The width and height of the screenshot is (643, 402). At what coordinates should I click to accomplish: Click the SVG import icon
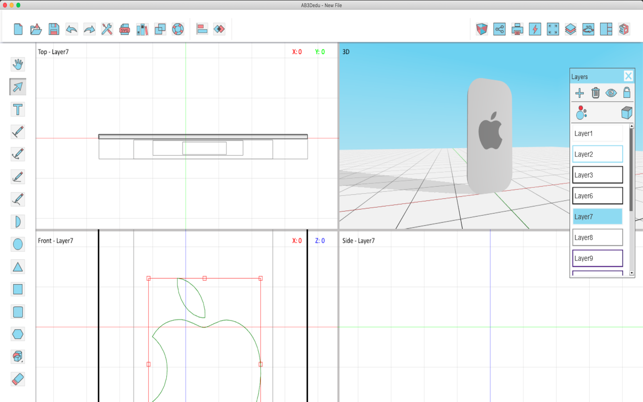click(x=125, y=29)
